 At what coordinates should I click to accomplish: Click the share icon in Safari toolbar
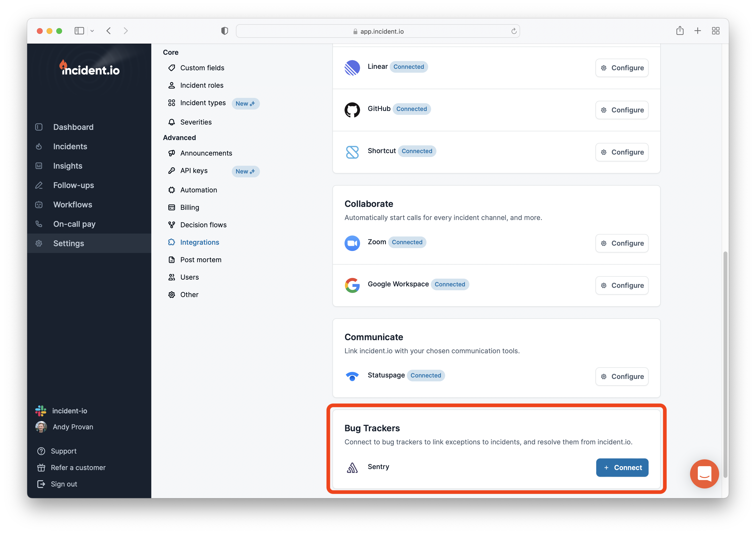pos(680,31)
